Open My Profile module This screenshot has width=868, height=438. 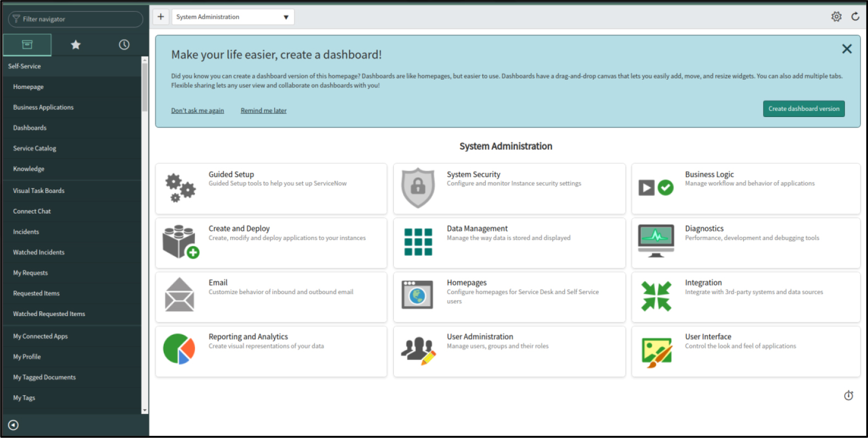[71, 357]
